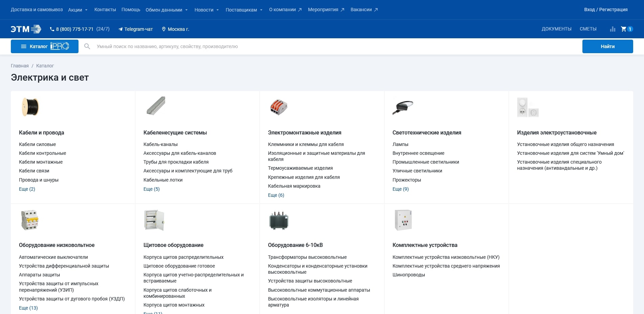
Task: Open the СМЕТЫ menu item
Action: point(588,29)
